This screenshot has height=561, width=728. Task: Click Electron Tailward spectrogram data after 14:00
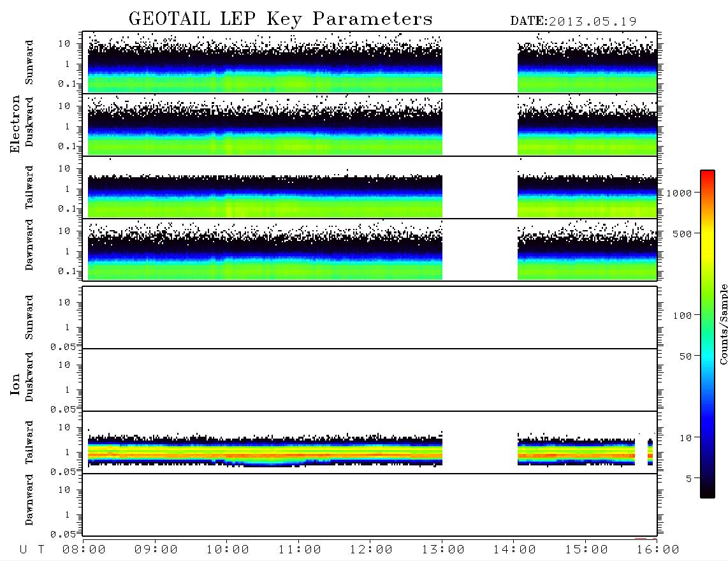click(x=587, y=196)
